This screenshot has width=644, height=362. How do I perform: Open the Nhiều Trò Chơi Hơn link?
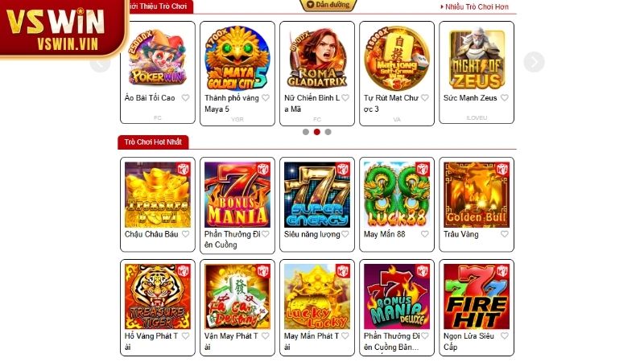point(474,6)
